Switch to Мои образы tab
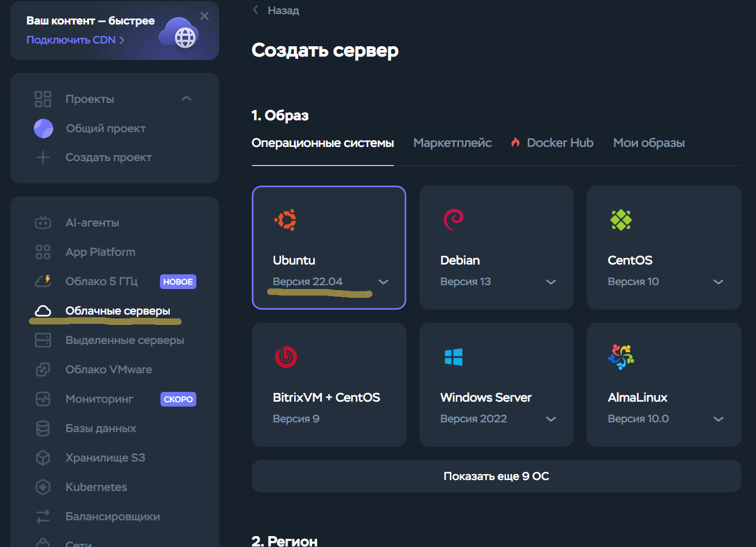The image size is (756, 547). pos(649,143)
